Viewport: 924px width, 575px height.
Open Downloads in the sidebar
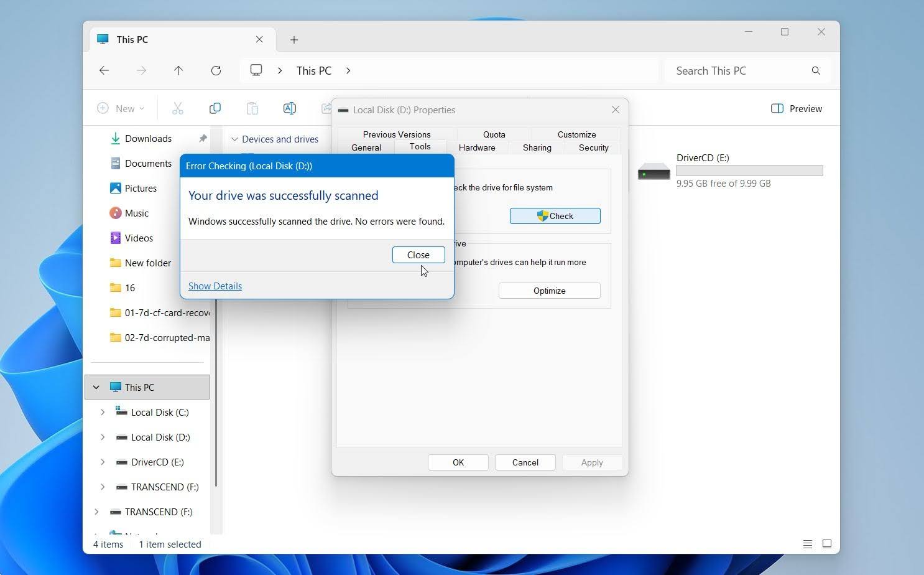tap(148, 139)
